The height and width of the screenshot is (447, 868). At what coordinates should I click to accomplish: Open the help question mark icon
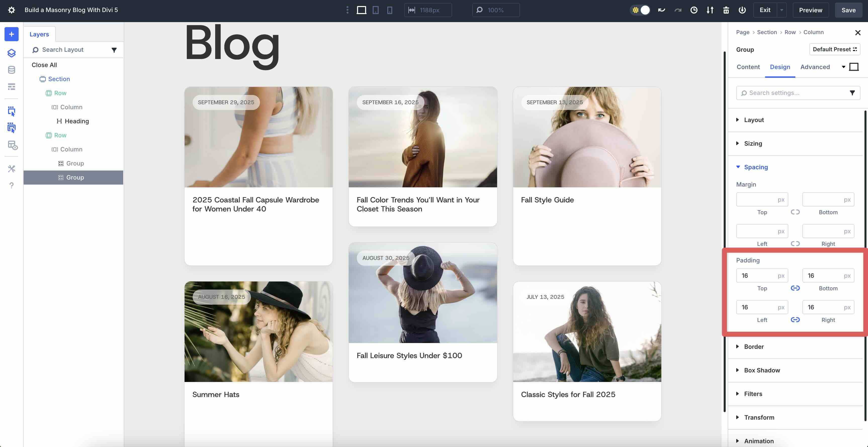click(x=12, y=185)
